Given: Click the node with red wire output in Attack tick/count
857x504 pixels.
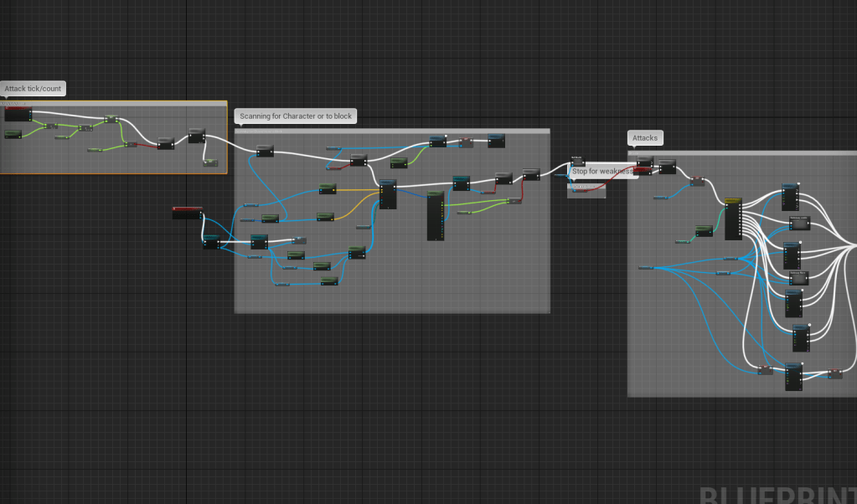Looking at the screenshot, I should [131, 144].
